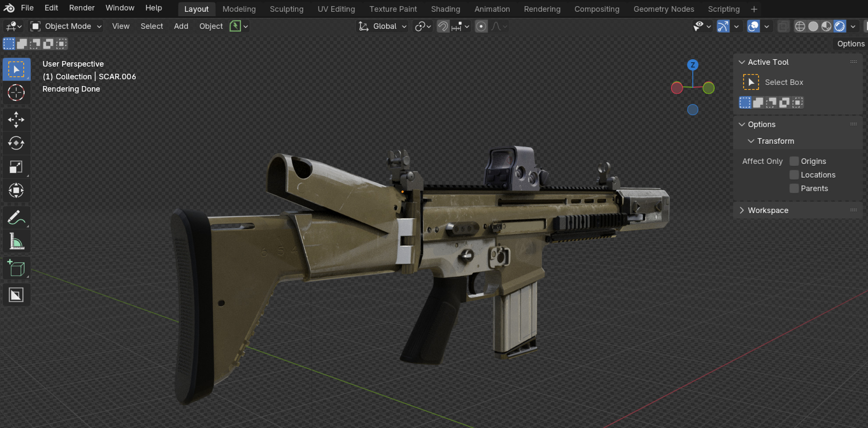This screenshot has height=428, width=868.
Task: Click the bottom blue negative Z gizmo ball
Action: [x=692, y=110]
